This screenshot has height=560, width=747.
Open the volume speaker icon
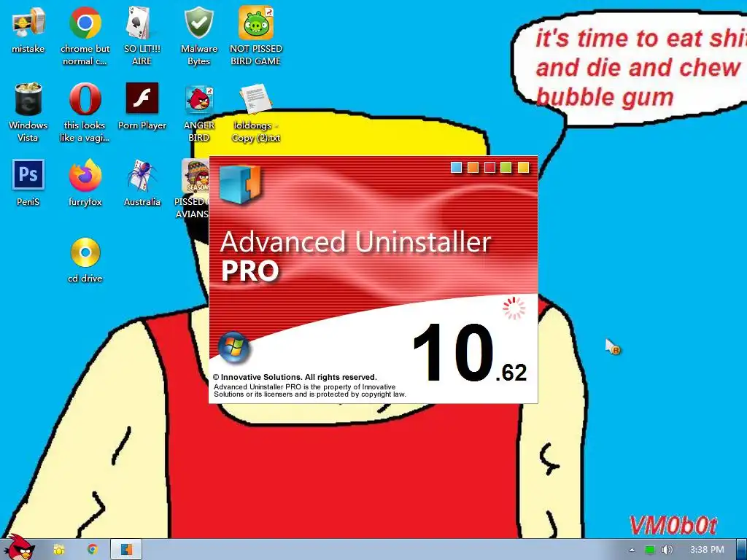tap(667, 550)
